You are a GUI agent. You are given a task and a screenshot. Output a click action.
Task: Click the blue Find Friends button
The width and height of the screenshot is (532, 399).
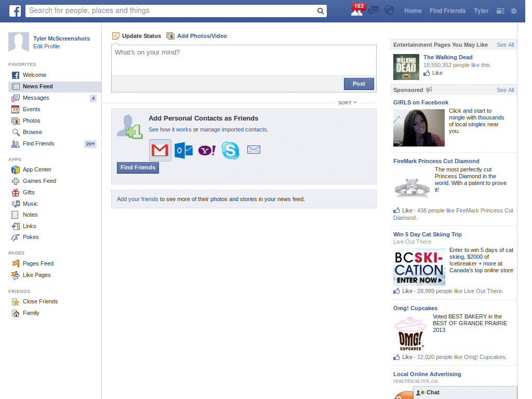click(x=138, y=168)
